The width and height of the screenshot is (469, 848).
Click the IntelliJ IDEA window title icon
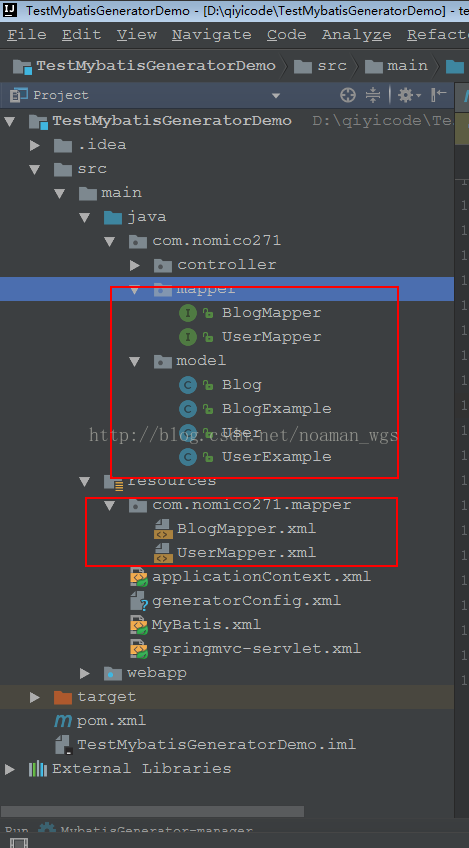coord(10,10)
